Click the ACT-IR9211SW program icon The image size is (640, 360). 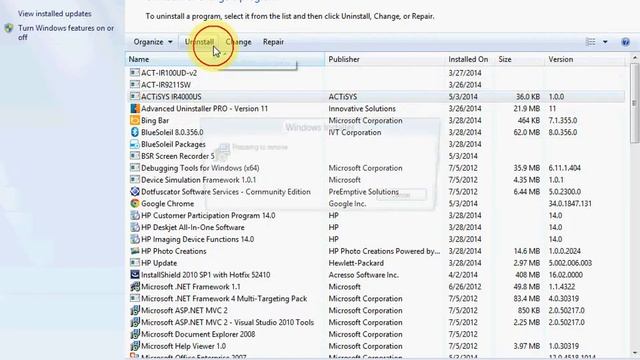pyautogui.click(x=135, y=84)
